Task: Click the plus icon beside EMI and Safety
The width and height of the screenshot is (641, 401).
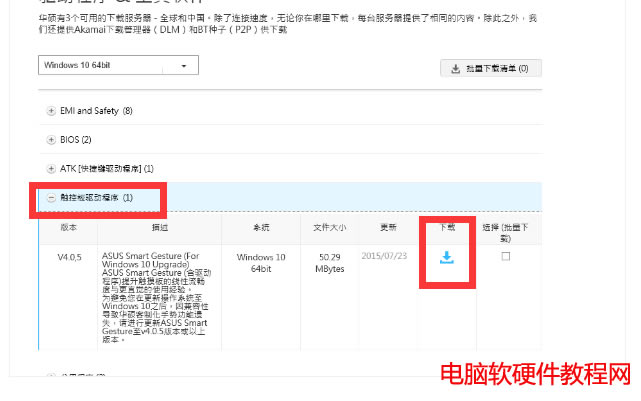Action: coord(51,110)
